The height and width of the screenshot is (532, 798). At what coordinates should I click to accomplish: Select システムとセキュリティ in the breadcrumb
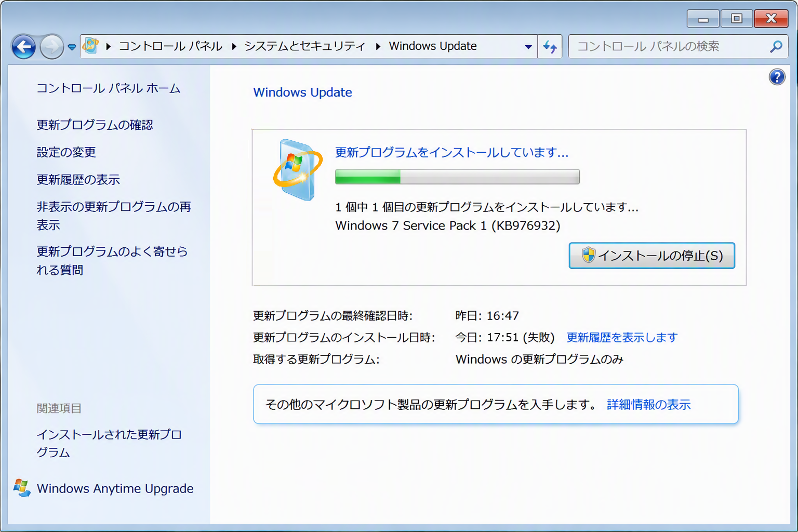pos(305,46)
